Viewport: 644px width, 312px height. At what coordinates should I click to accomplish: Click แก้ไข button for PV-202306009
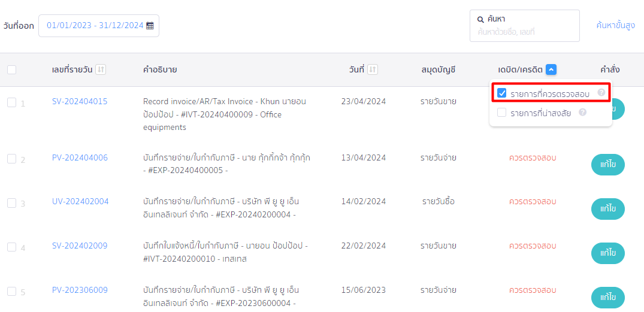coord(608,297)
